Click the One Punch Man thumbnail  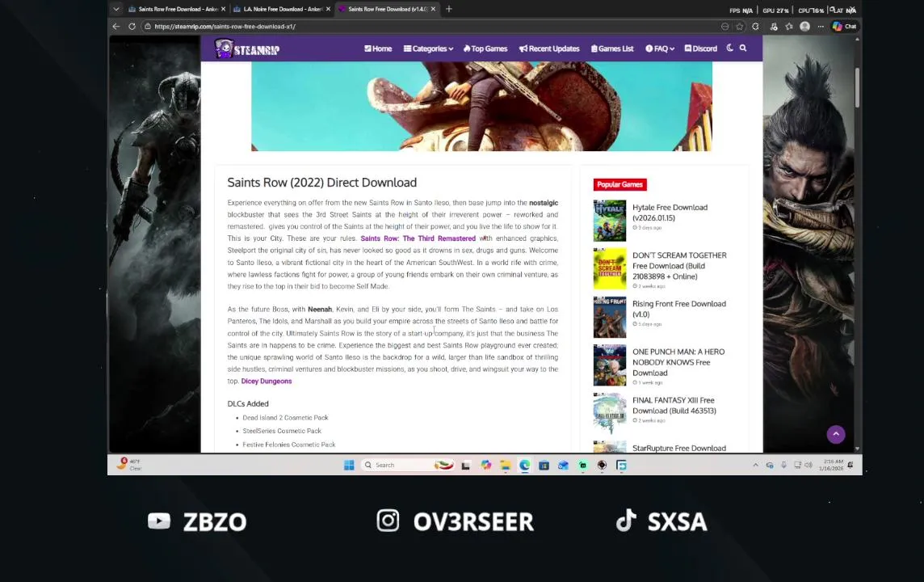coord(609,365)
